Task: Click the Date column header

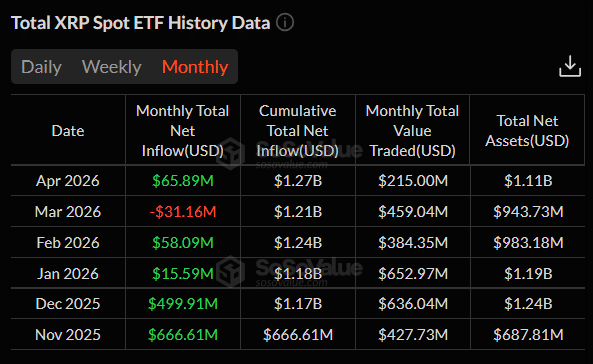Action: click(68, 131)
